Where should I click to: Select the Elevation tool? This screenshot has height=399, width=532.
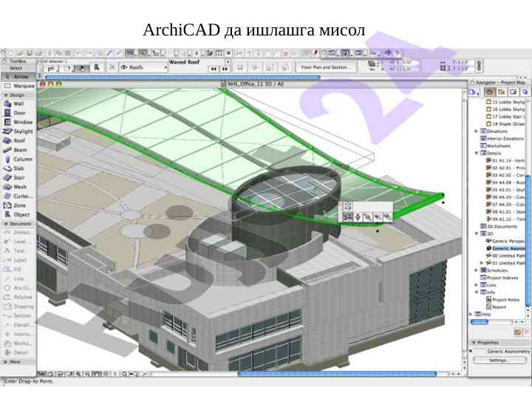pyautogui.click(x=18, y=324)
